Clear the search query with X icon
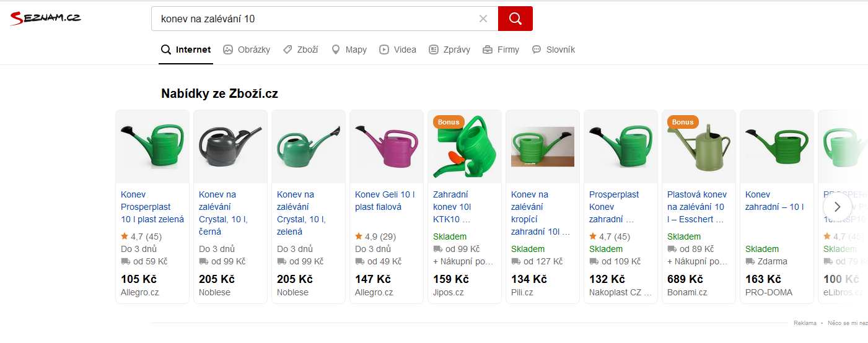Screen dimensions: 868x343 483,19
